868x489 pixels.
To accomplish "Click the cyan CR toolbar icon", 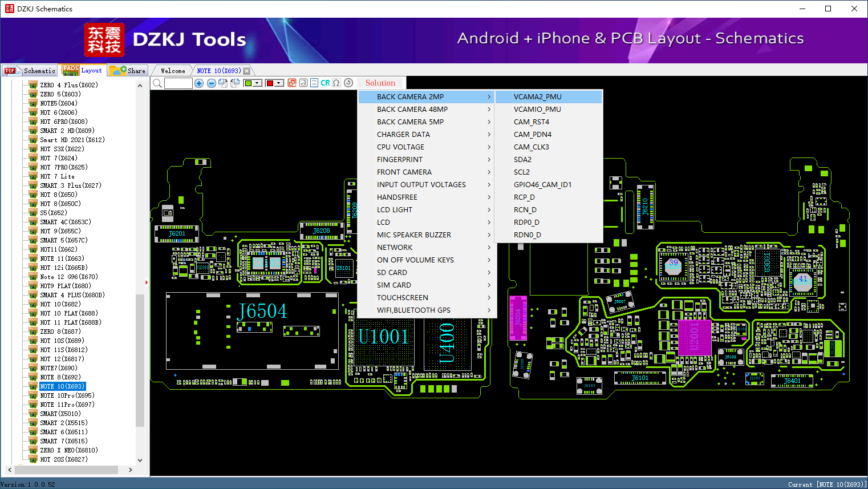I will (x=325, y=83).
